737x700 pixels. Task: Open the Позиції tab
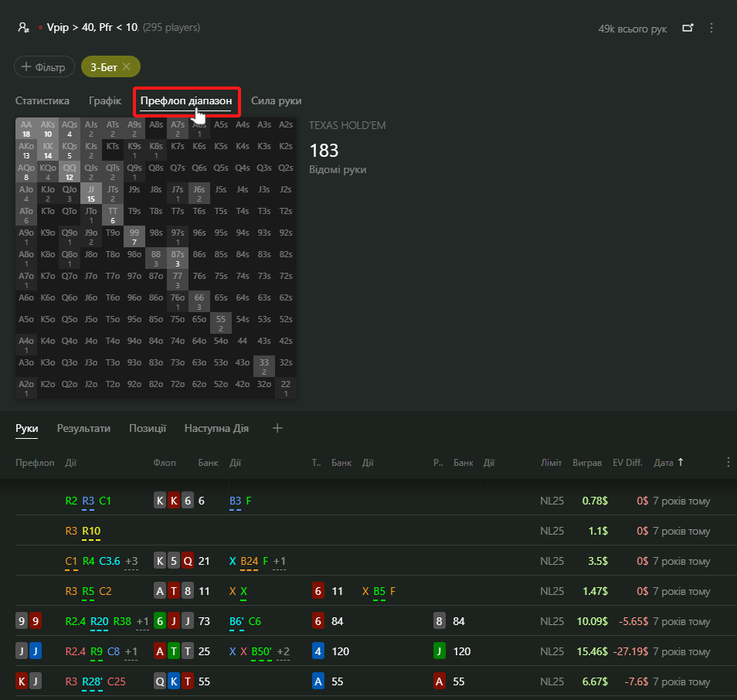[148, 428]
